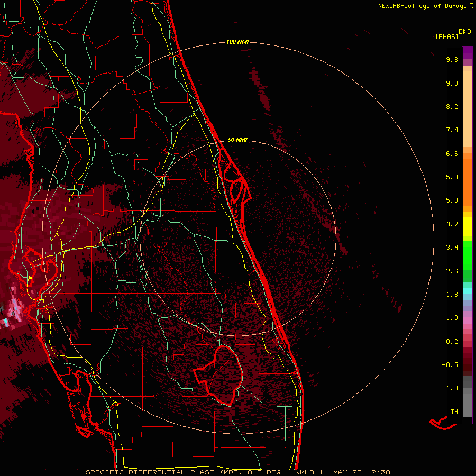Select the 50 NMI range ring label
The image size is (476, 476).
pos(237,140)
